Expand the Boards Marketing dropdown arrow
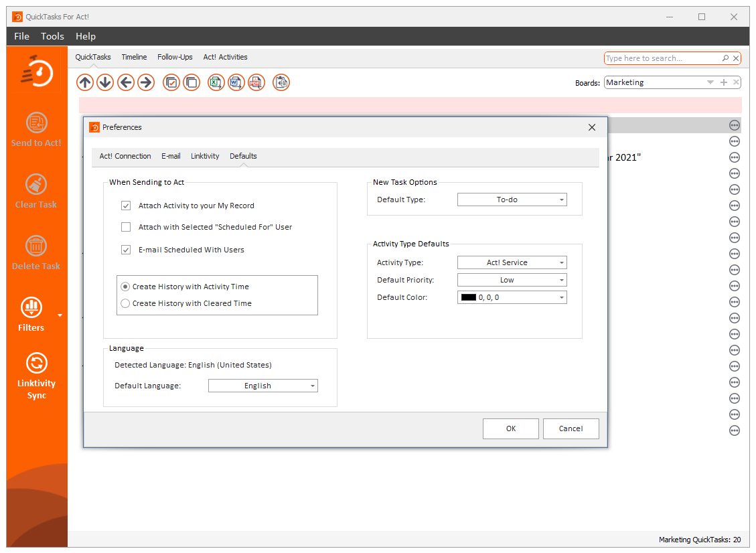756x553 pixels. [710, 82]
